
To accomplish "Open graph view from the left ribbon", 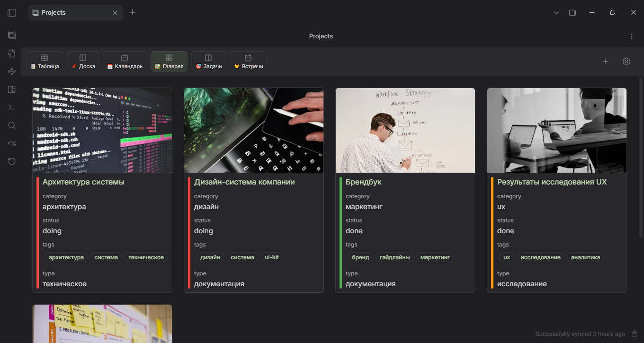I will coord(12,71).
